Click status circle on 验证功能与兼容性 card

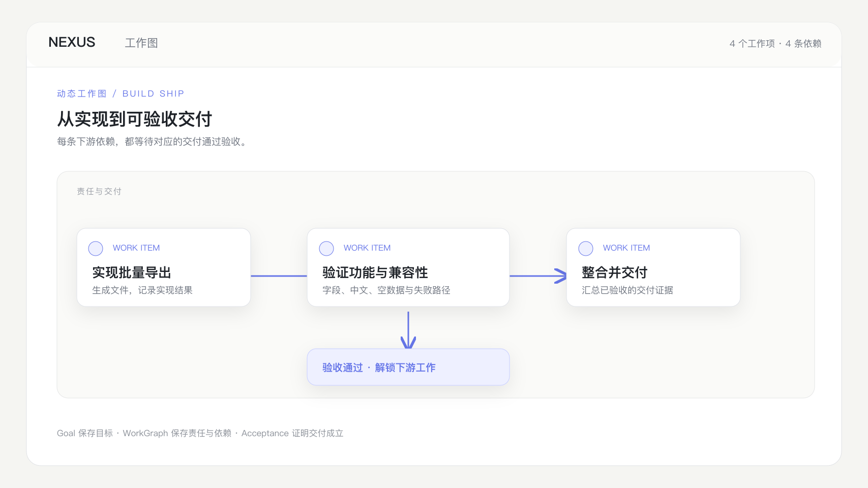pyautogui.click(x=326, y=248)
